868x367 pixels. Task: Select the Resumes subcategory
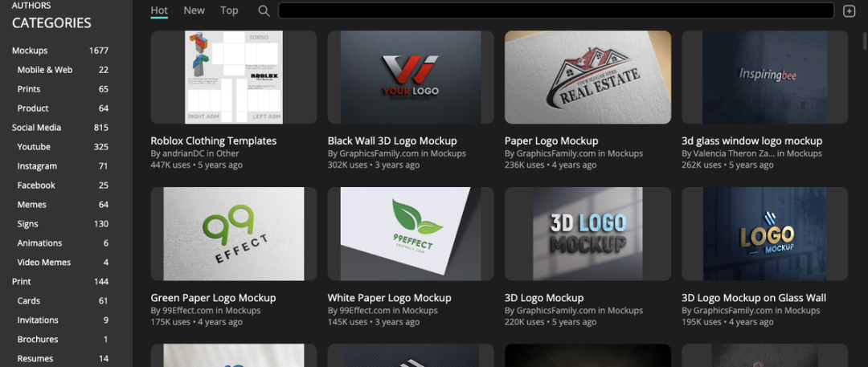(x=63, y=359)
